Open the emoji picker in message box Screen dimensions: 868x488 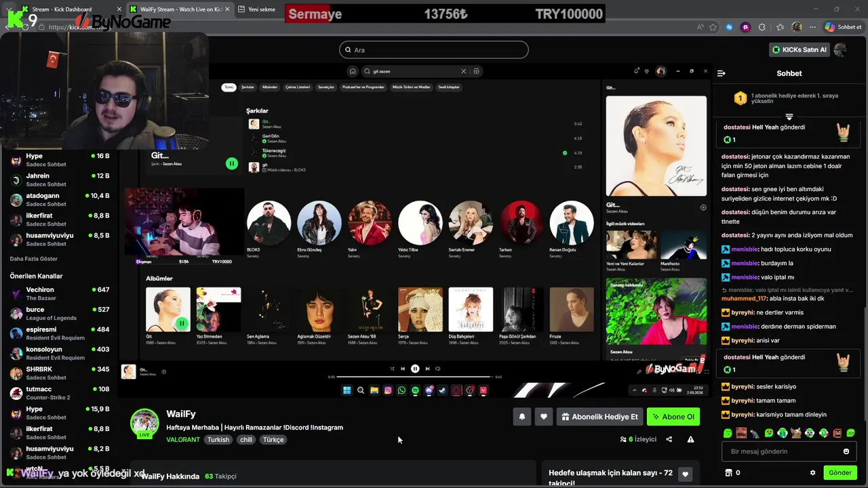coord(846,451)
